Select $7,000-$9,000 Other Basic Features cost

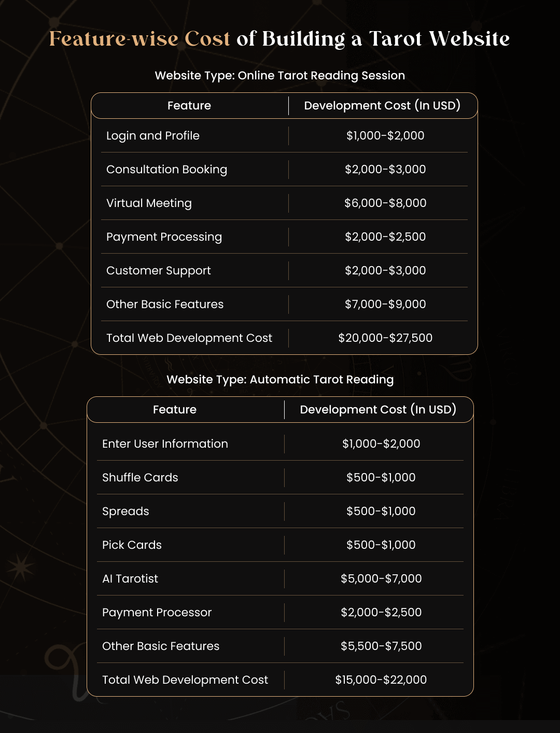coord(385,304)
